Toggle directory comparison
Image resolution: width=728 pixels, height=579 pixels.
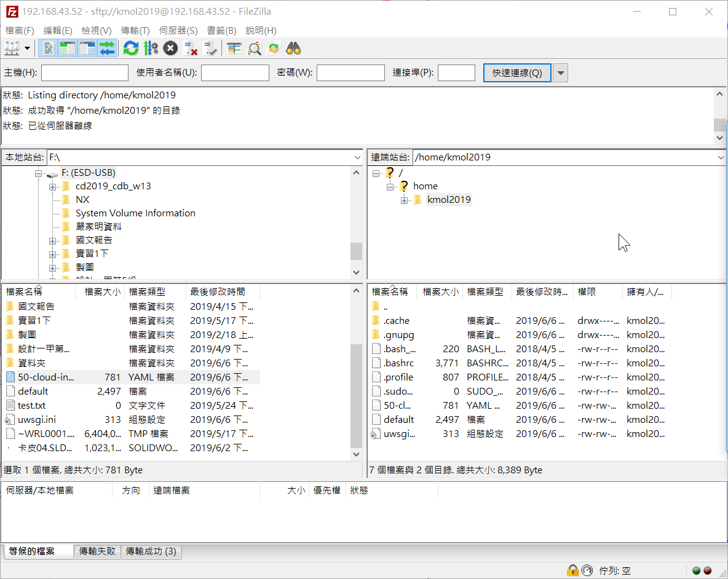point(255,48)
